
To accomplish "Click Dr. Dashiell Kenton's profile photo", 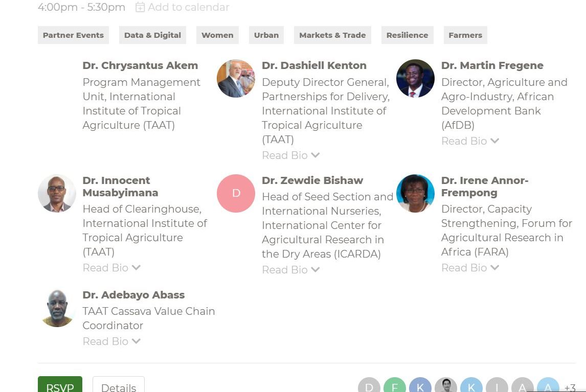I will pos(236,79).
